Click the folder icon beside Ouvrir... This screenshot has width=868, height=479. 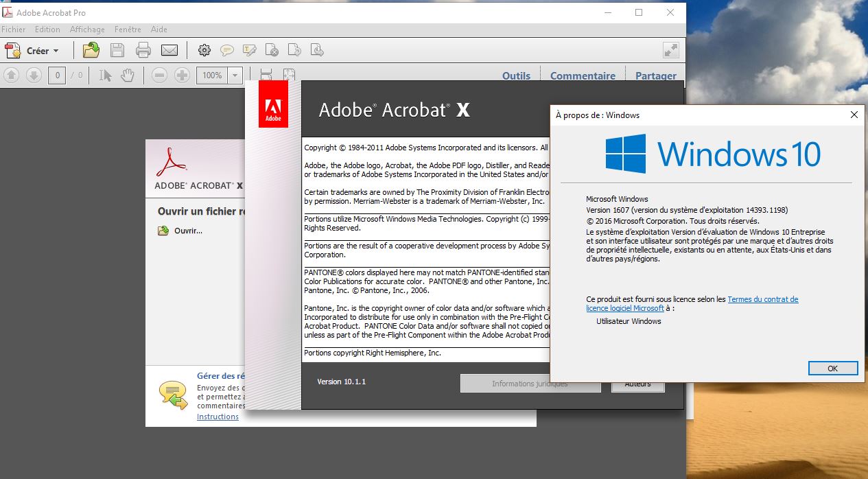(163, 231)
